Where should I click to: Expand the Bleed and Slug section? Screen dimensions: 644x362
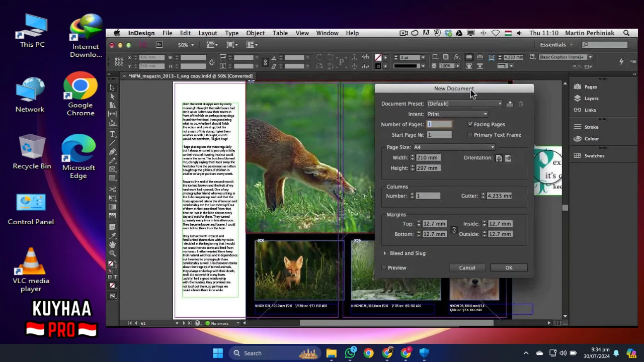(x=385, y=253)
